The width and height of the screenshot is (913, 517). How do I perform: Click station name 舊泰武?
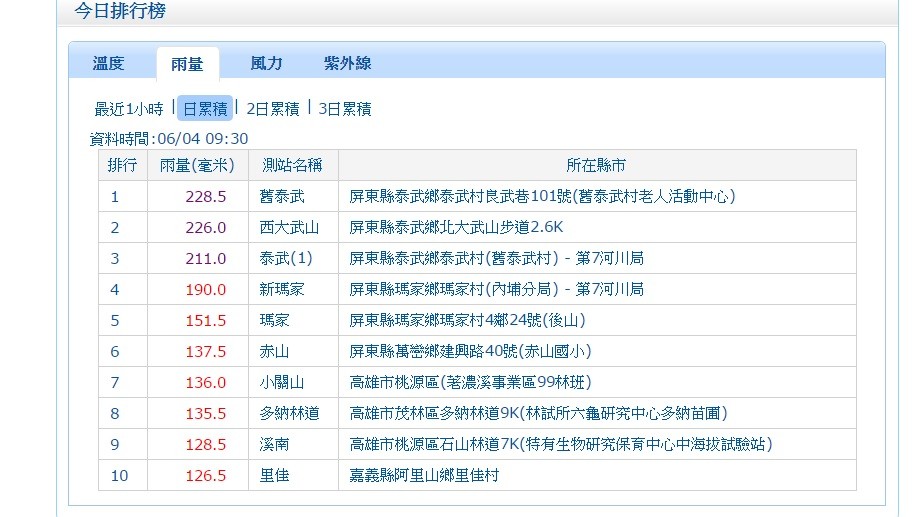pyautogui.click(x=284, y=196)
